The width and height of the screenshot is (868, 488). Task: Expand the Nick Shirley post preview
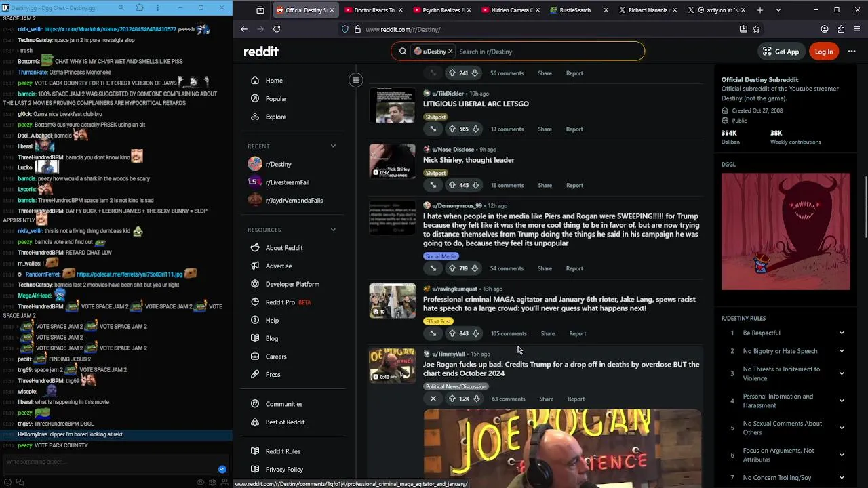coord(433,185)
